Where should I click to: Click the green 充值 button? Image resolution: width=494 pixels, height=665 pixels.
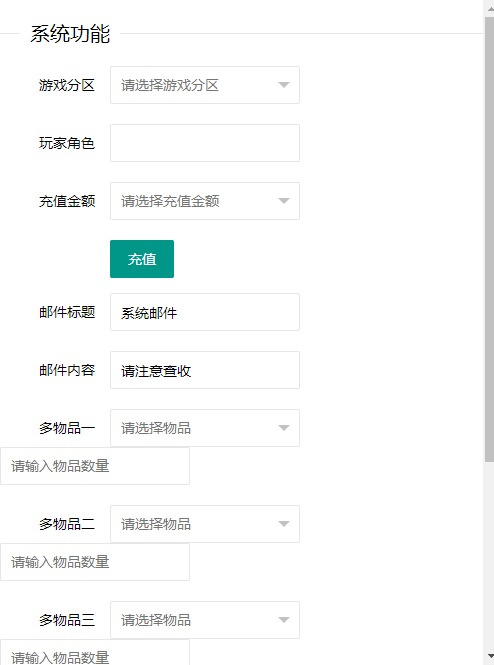142,259
